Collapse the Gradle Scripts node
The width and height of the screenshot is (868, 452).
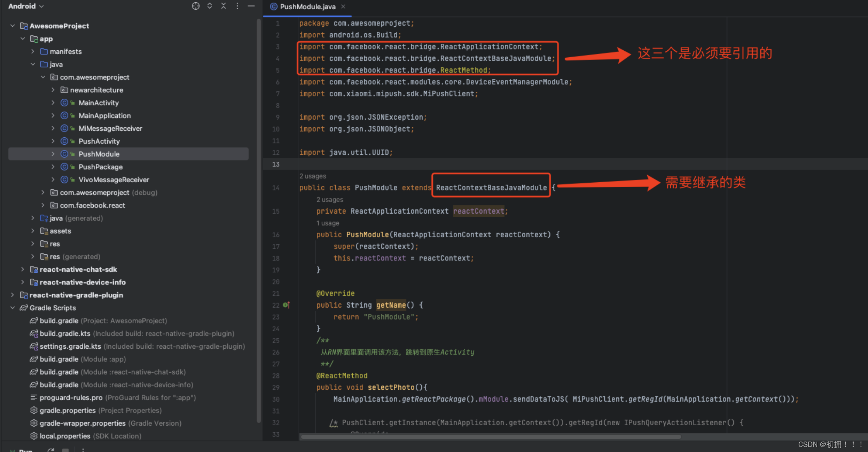pyautogui.click(x=13, y=308)
